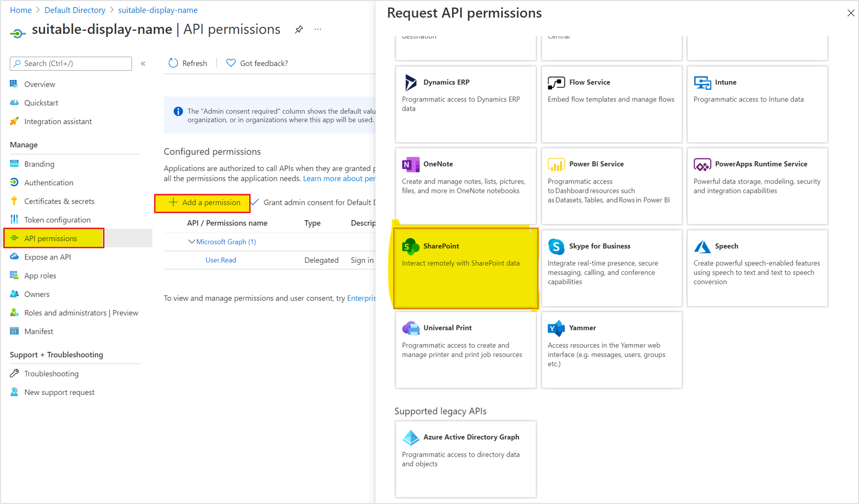Go to Default Directory breadcrumb

coord(75,10)
